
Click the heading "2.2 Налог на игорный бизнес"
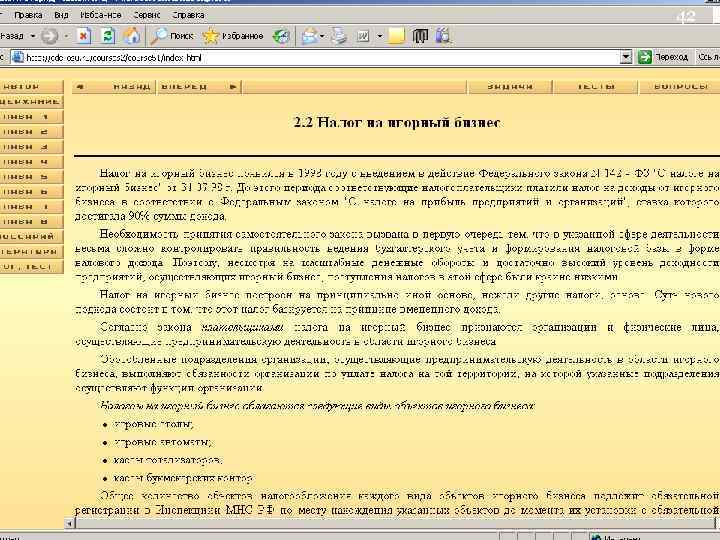click(x=397, y=123)
